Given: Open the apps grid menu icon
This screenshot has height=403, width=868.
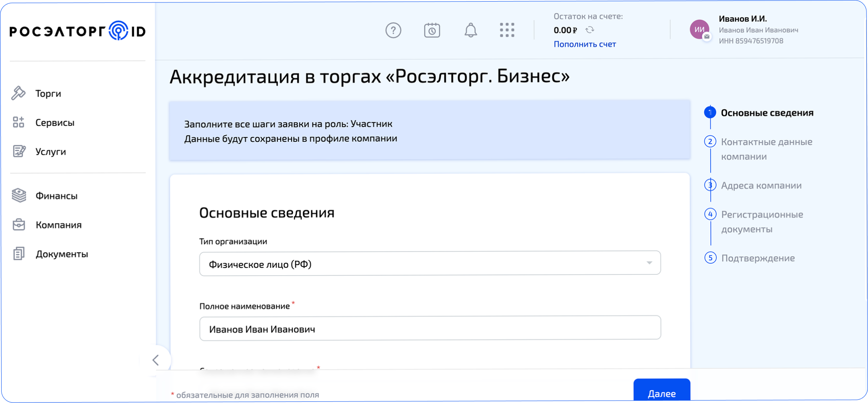Looking at the screenshot, I should (x=507, y=30).
